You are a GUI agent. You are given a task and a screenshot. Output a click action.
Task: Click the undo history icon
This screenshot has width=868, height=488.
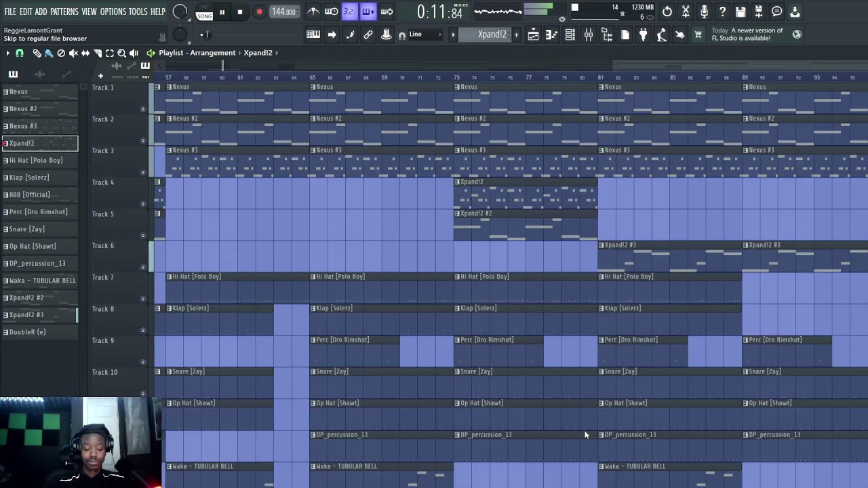pos(667,12)
